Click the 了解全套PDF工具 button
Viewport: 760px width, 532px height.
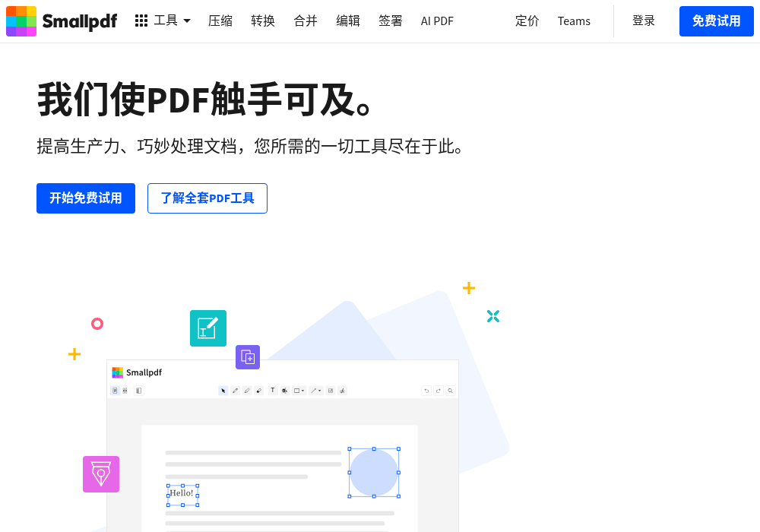click(207, 198)
